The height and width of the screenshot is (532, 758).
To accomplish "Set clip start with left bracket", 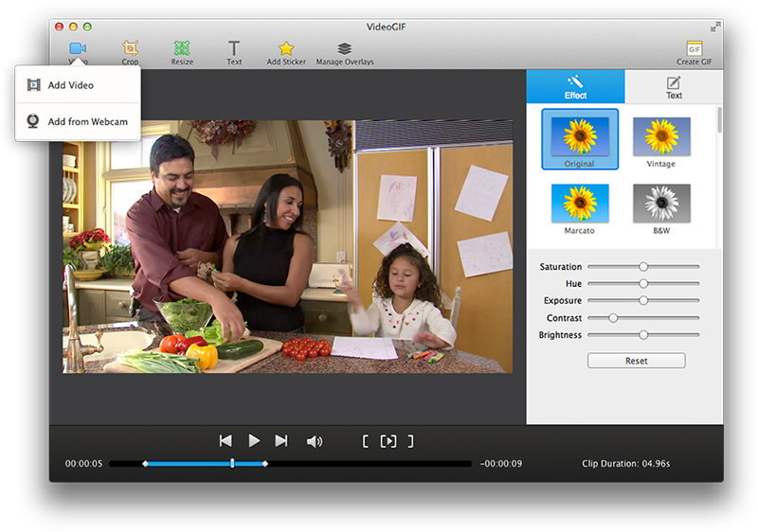I will point(366,441).
